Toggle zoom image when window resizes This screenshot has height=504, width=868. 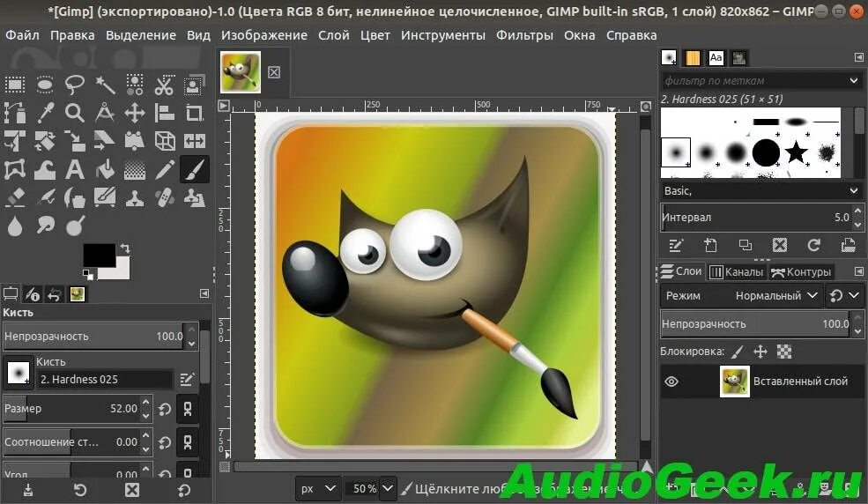[645, 107]
